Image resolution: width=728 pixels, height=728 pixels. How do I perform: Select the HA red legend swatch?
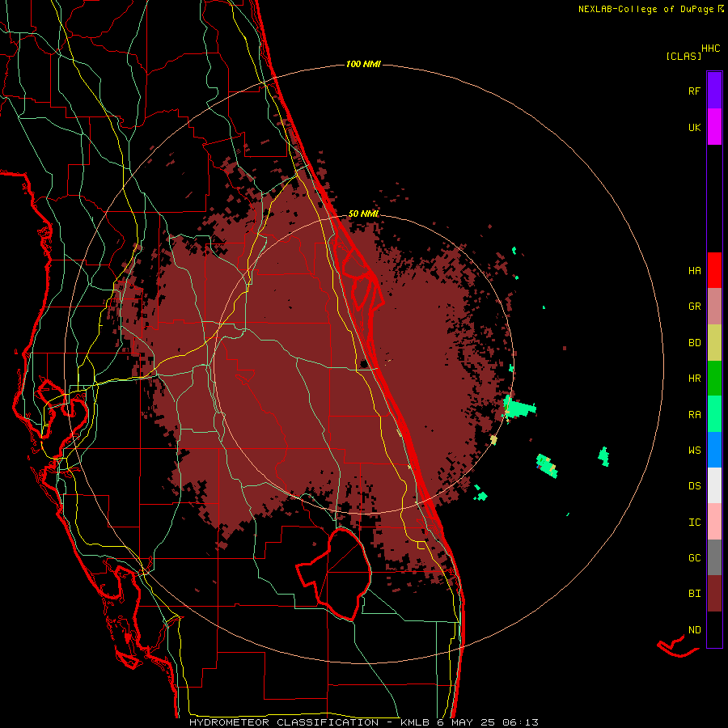click(714, 270)
